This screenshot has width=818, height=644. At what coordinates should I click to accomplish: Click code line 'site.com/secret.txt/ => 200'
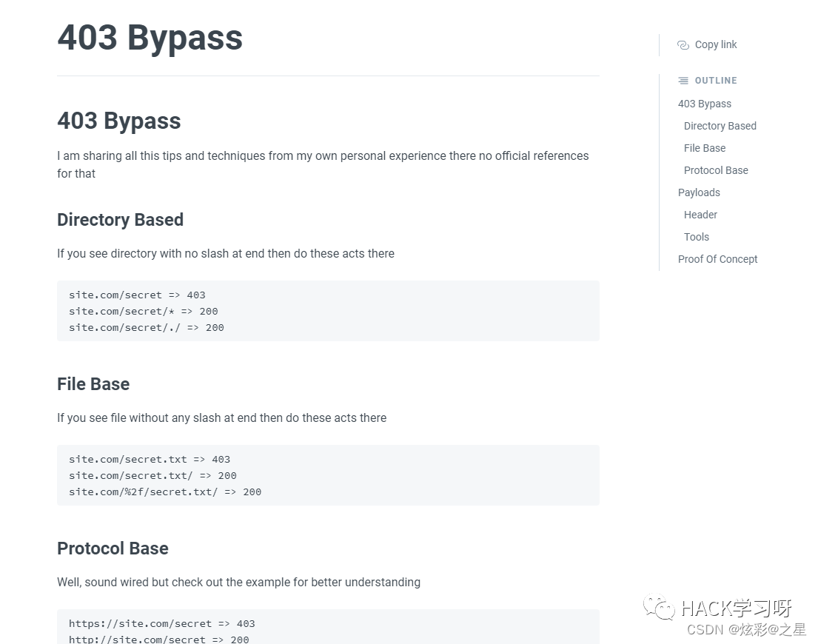152,475
